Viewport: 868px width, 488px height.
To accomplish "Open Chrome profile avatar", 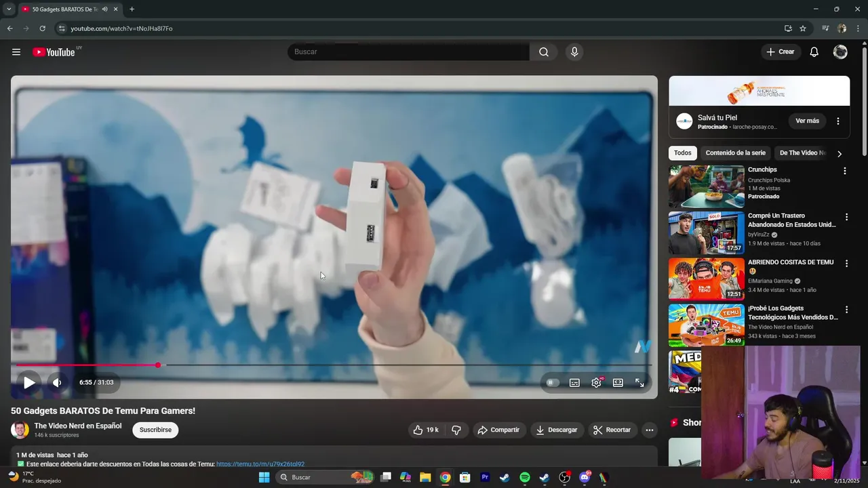I will [842, 28].
